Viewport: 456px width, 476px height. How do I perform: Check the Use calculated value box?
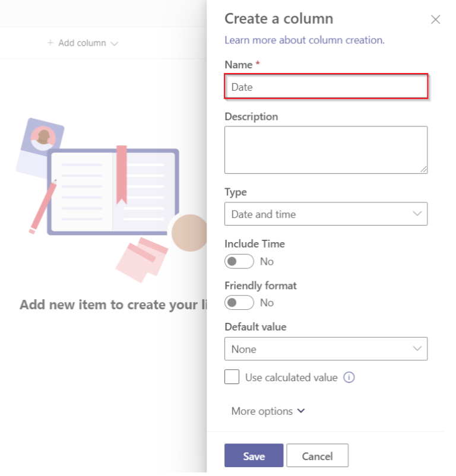click(x=232, y=377)
